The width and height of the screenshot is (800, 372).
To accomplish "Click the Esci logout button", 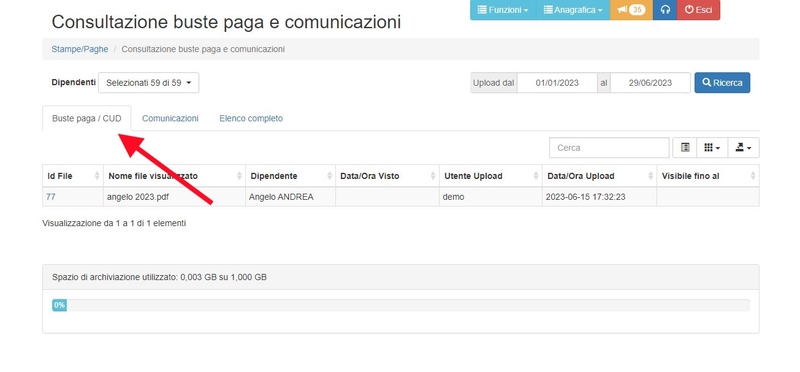I will pos(698,10).
